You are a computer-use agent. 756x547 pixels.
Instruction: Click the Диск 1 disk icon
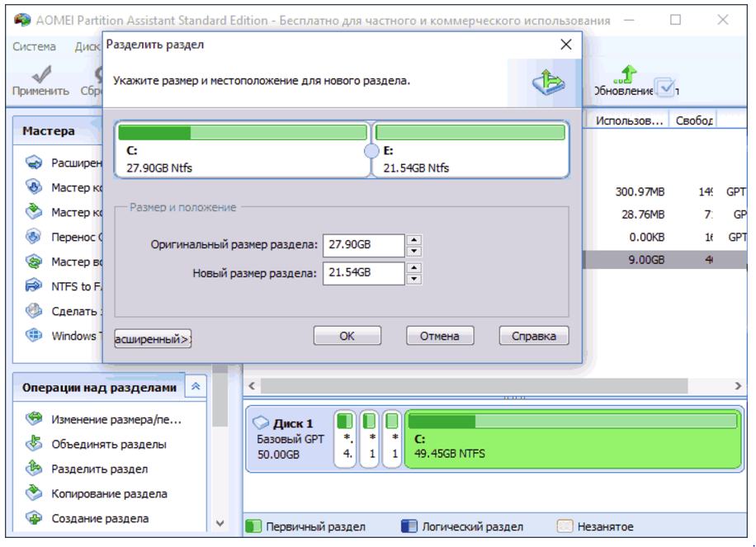click(x=261, y=423)
